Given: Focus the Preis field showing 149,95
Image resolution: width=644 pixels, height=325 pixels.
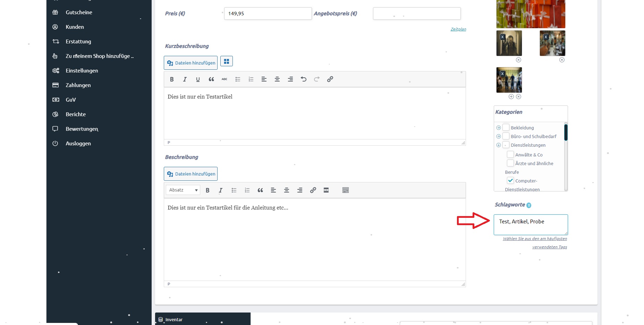Looking at the screenshot, I should click(268, 14).
